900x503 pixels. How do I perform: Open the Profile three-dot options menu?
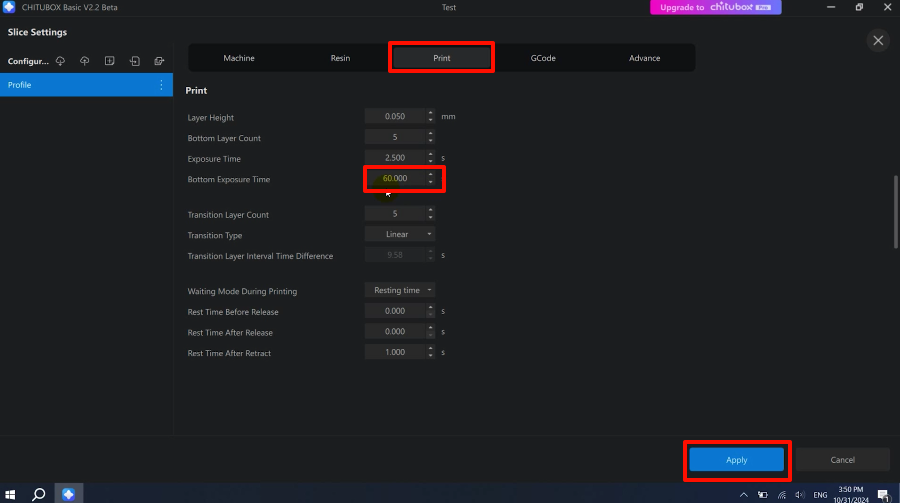[x=161, y=85]
